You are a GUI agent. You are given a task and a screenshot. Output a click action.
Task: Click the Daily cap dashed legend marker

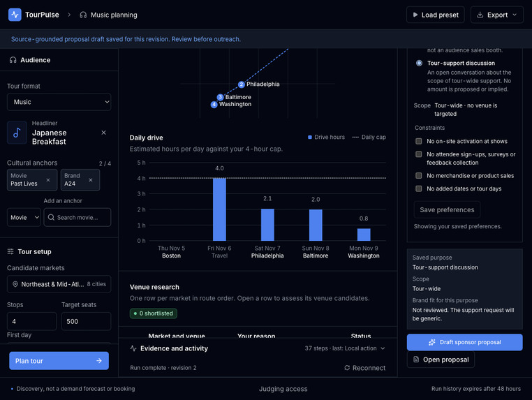355,137
